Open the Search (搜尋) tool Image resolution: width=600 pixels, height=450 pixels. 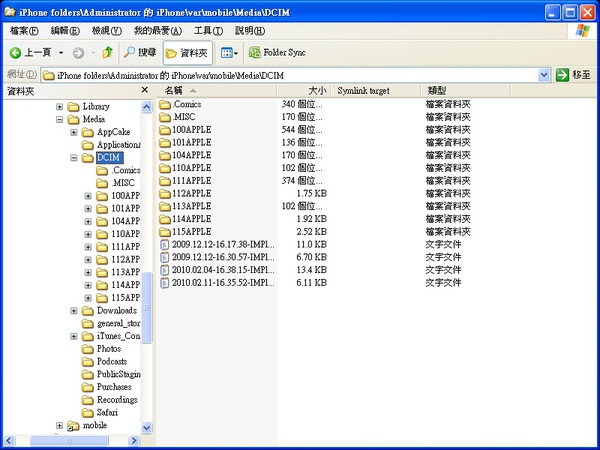(139, 52)
